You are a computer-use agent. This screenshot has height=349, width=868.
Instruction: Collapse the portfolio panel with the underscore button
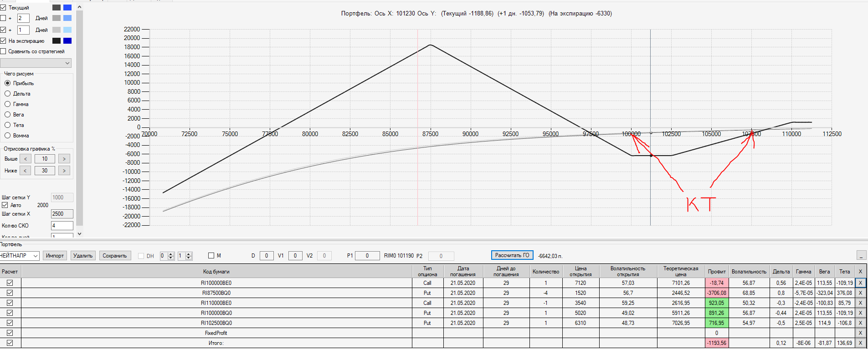coord(861,255)
